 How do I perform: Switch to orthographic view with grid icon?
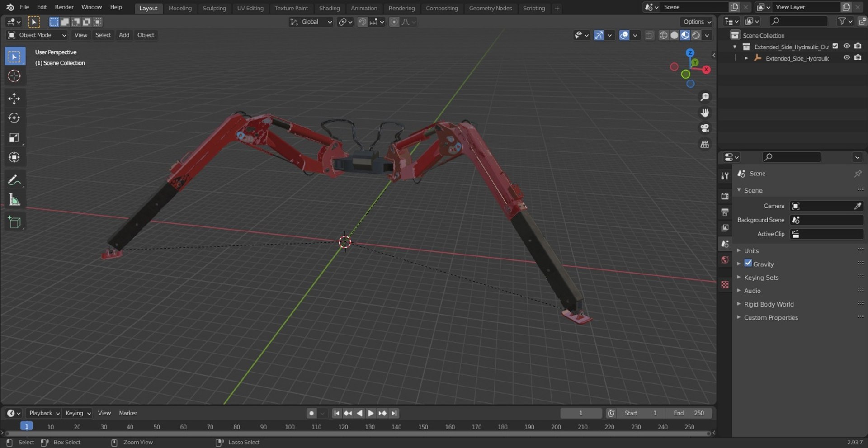point(704,144)
